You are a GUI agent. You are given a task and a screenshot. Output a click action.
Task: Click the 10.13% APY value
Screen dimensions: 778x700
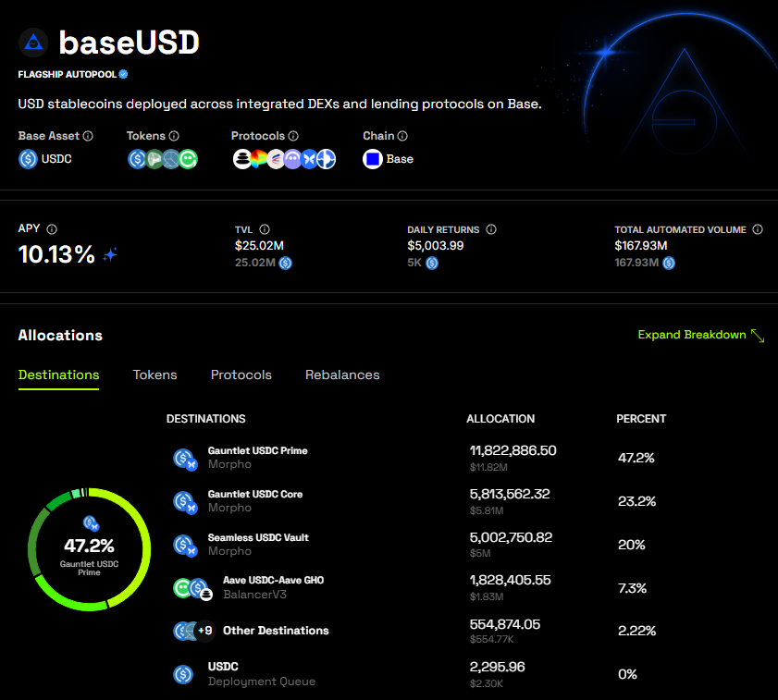(56, 254)
